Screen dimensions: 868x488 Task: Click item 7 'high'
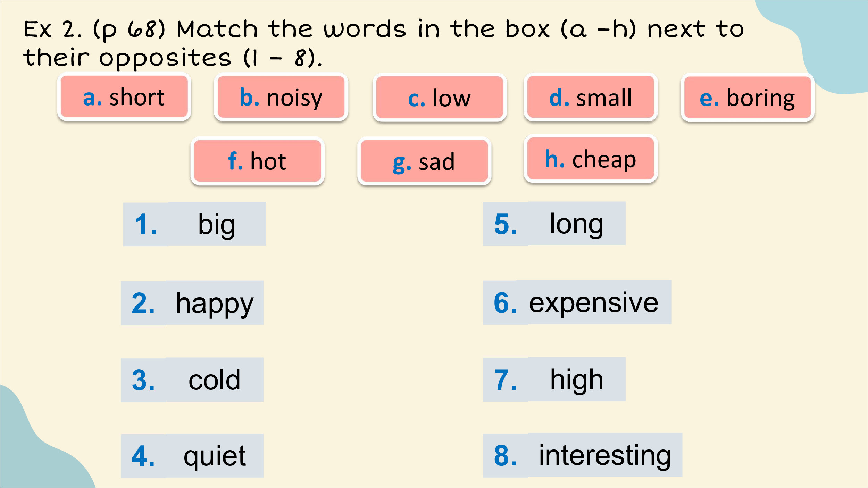pos(554,379)
